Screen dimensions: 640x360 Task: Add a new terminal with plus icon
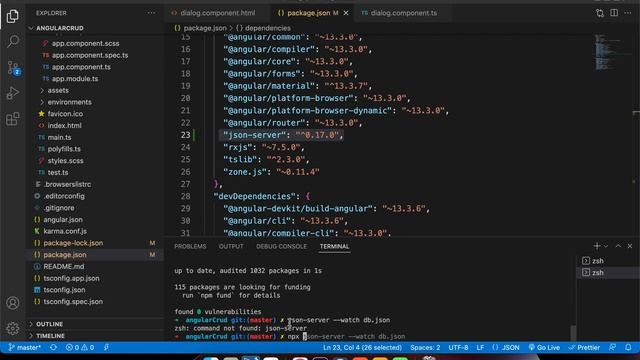597,246
